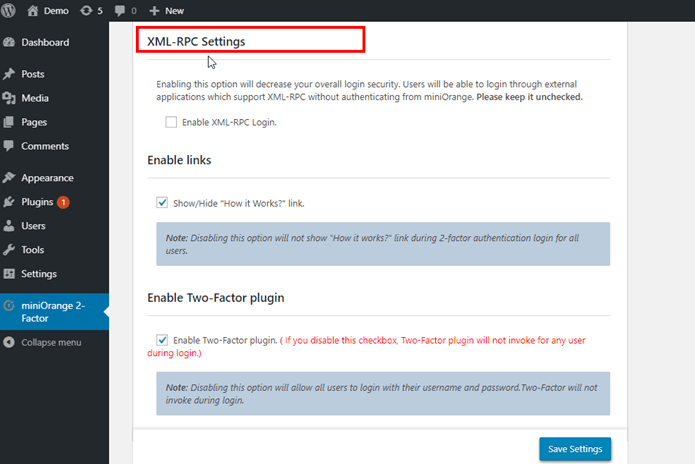The image size is (695, 464).
Task: Click the Posts pin icon
Action: [9, 74]
